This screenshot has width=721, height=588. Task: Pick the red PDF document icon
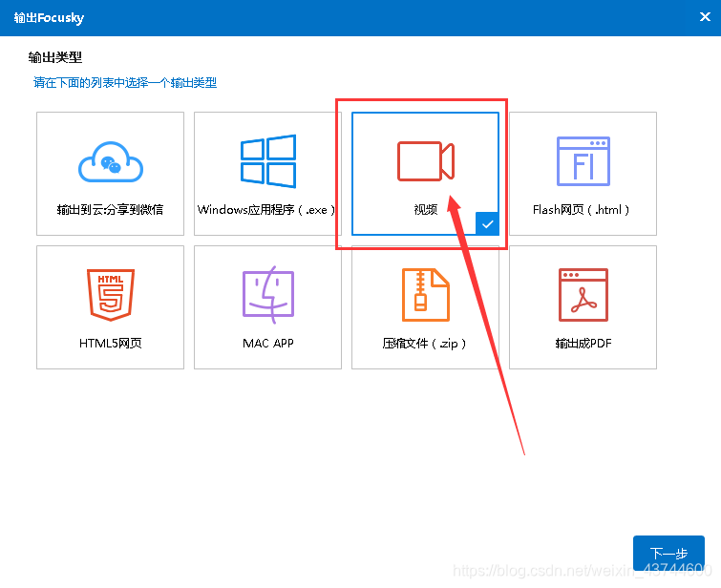point(583,295)
